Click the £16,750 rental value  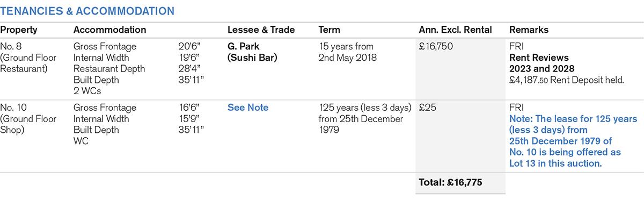point(436,47)
